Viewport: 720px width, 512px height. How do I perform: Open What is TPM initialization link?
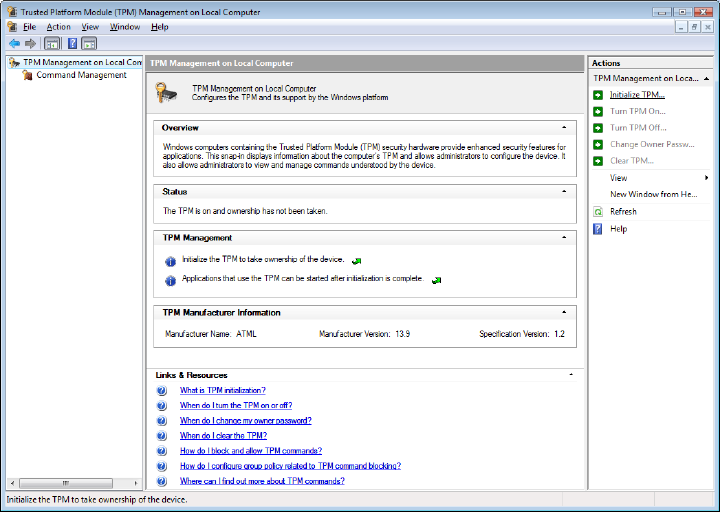point(223,390)
